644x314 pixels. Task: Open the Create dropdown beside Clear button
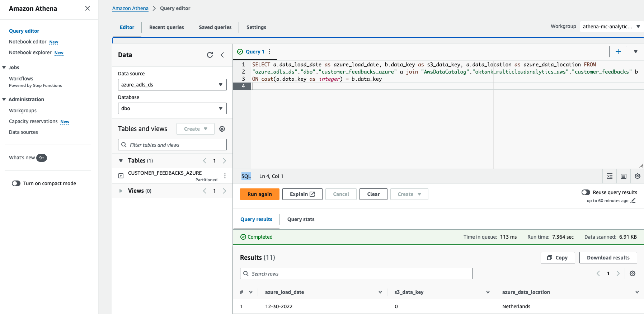point(409,194)
